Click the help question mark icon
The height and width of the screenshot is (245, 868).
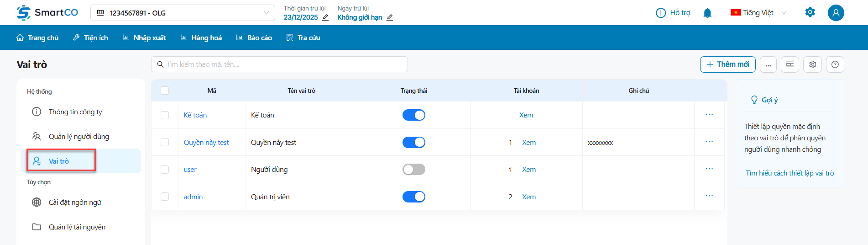click(x=835, y=64)
